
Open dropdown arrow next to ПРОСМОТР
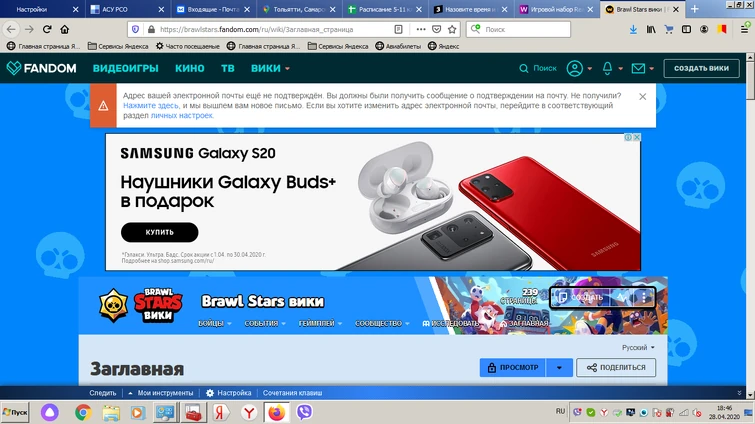559,368
